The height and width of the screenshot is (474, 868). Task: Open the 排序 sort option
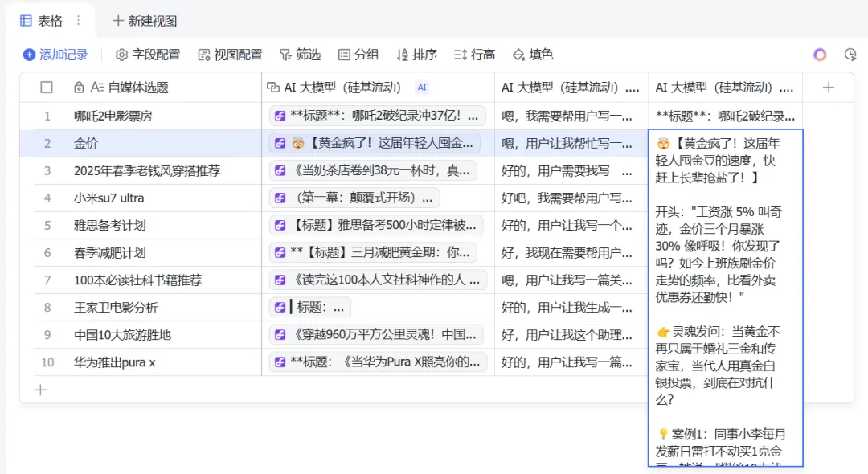coord(417,55)
